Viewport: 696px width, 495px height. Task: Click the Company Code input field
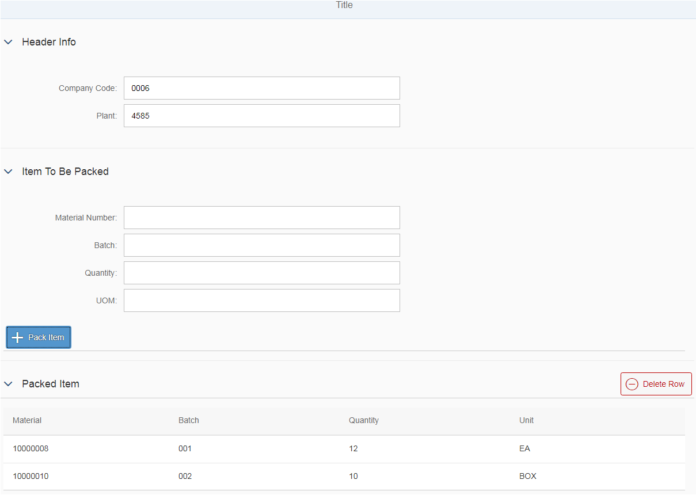pos(262,88)
